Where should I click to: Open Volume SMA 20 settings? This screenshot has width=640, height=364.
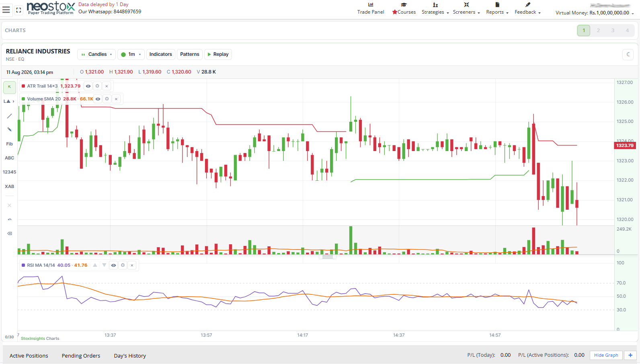click(107, 99)
